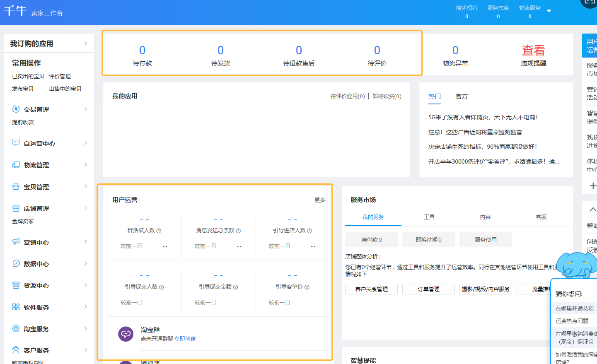
Task: Click the 客户关系管理 button
Action: [371, 289]
